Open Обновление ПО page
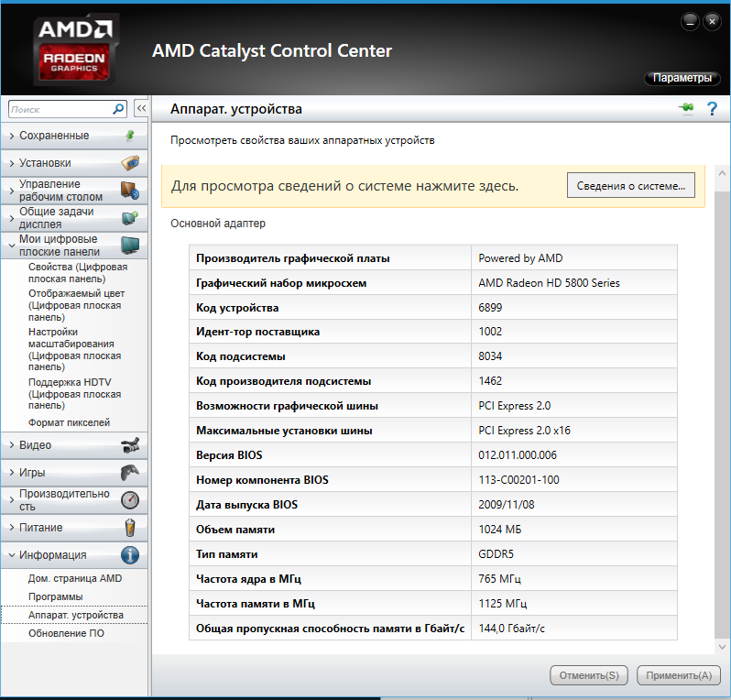 tap(66, 633)
